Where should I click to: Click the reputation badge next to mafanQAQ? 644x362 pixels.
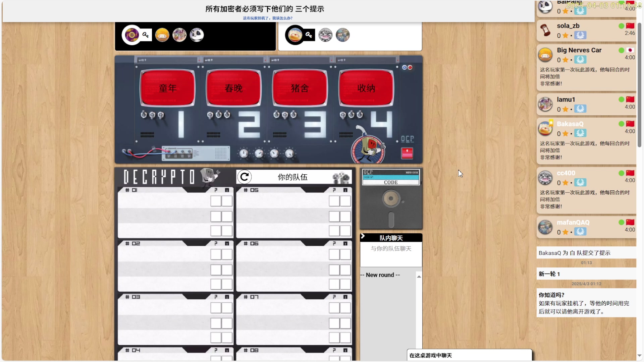click(580, 232)
